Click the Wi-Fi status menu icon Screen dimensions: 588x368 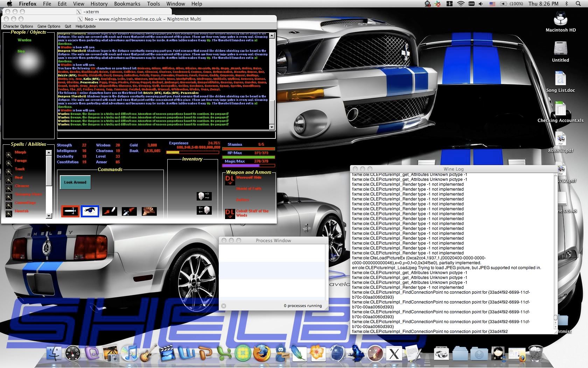pos(461,4)
